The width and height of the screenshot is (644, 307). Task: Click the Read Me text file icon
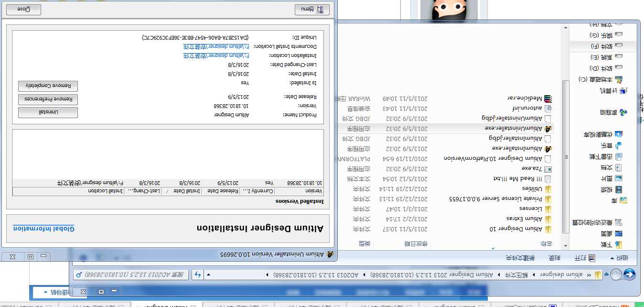548,179
